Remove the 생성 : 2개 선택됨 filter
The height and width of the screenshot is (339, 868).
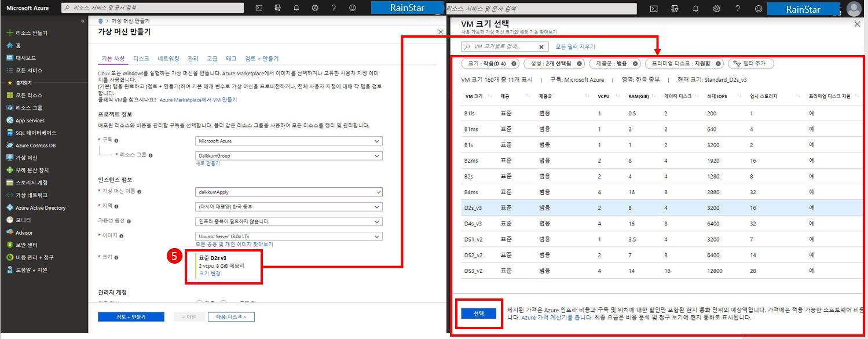click(x=580, y=64)
